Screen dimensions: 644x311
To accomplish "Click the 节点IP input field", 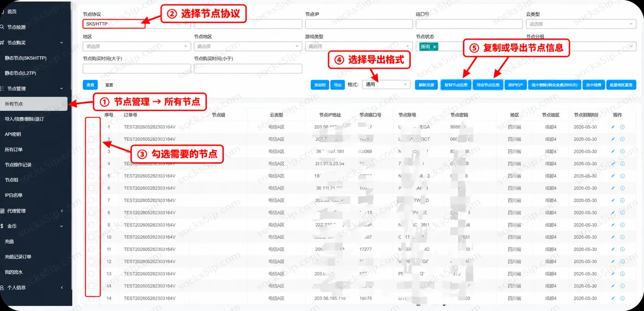I will 359,24.
